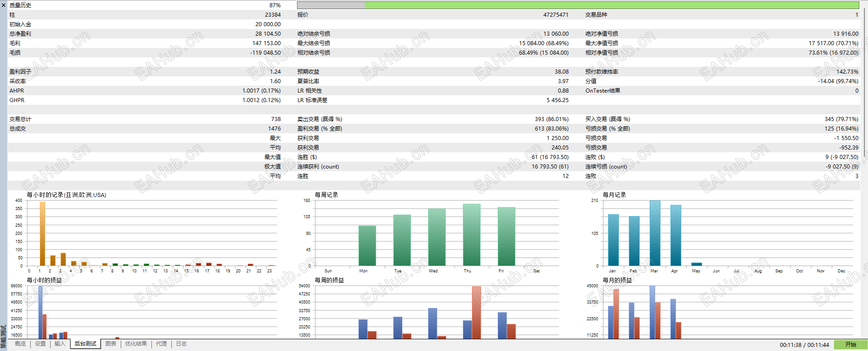Click 相对净值亏损 value 73.61% (16 972.00)
This screenshot has width=868, height=351.
[834, 53]
